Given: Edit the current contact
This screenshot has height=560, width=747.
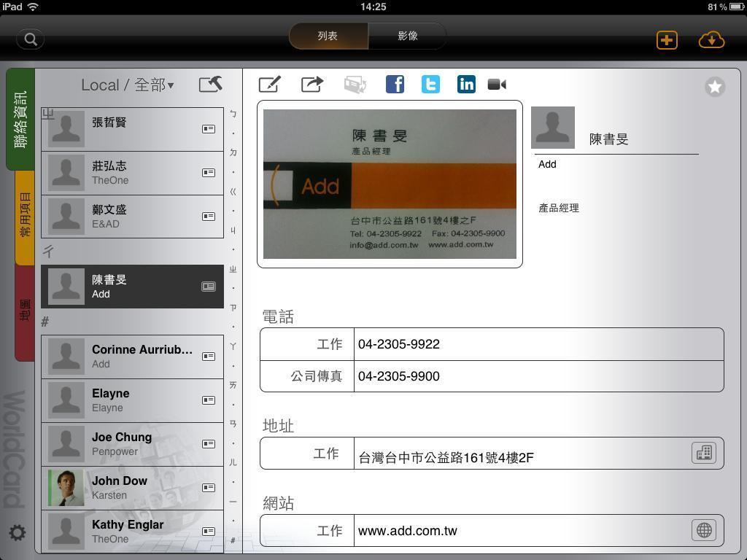Looking at the screenshot, I should pyautogui.click(x=269, y=85).
